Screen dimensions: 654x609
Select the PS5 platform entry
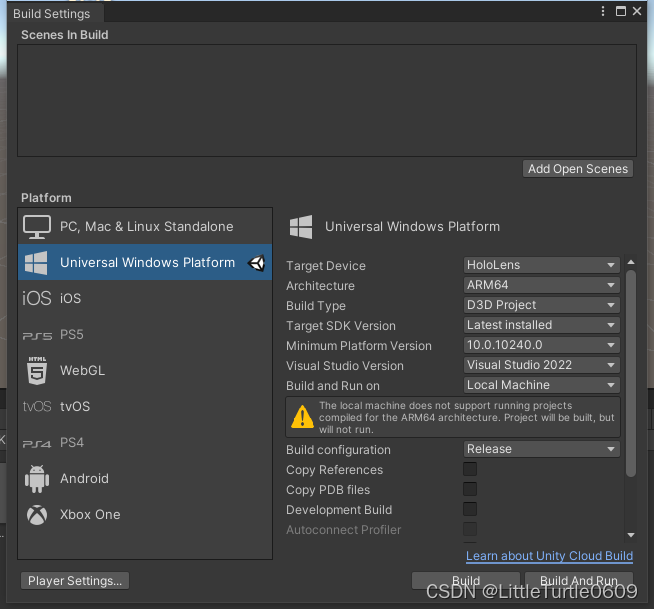coord(145,335)
